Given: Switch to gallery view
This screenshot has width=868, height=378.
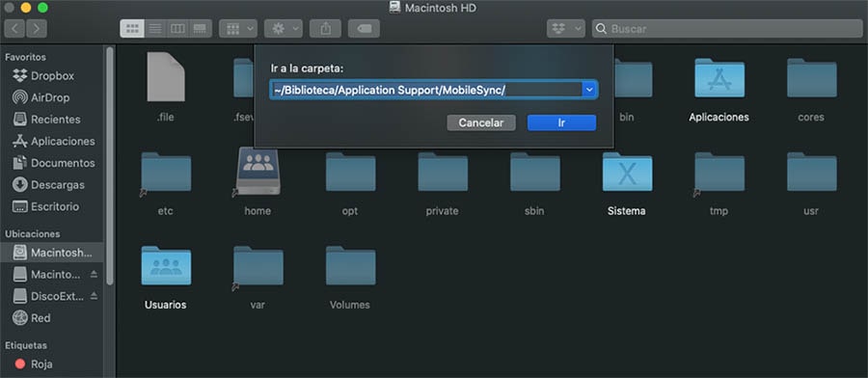Looking at the screenshot, I should (201, 28).
